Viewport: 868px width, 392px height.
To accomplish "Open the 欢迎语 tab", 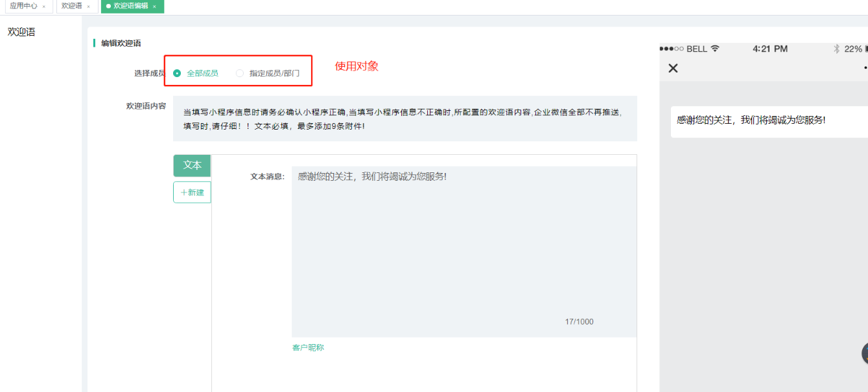I will coord(71,6).
